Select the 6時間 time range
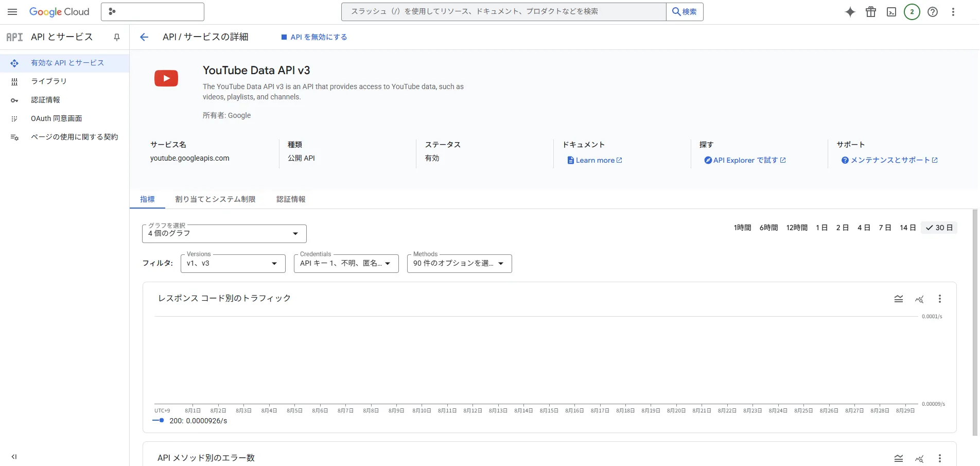Viewport: 980px width, 466px height. click(768, 228)
